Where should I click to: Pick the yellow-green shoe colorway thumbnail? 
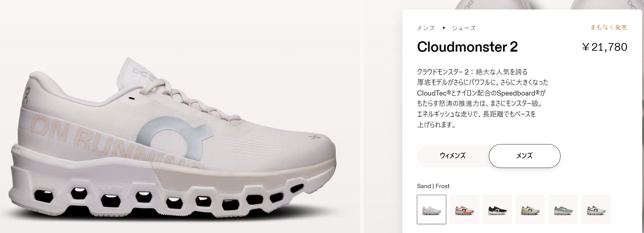point(530,209)
